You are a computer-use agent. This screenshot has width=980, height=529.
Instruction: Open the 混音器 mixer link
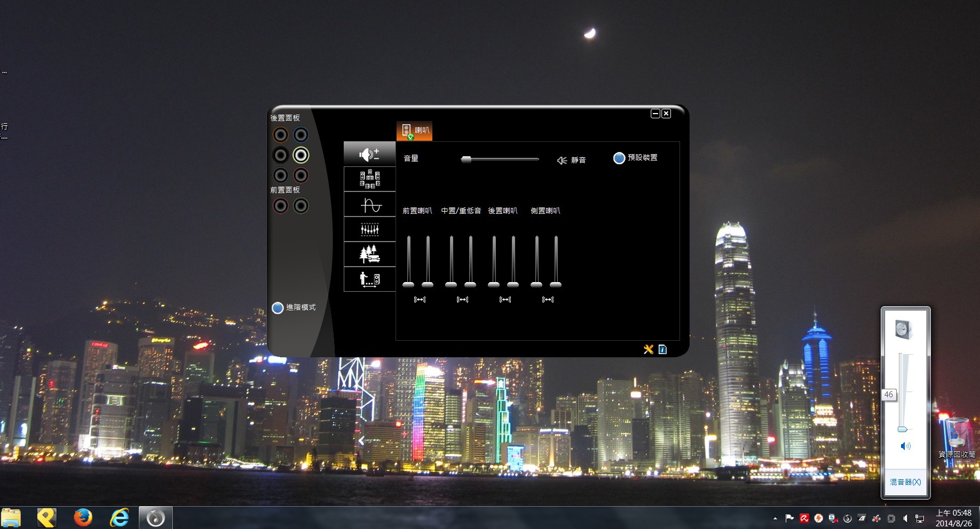click(x=905, y=482)
